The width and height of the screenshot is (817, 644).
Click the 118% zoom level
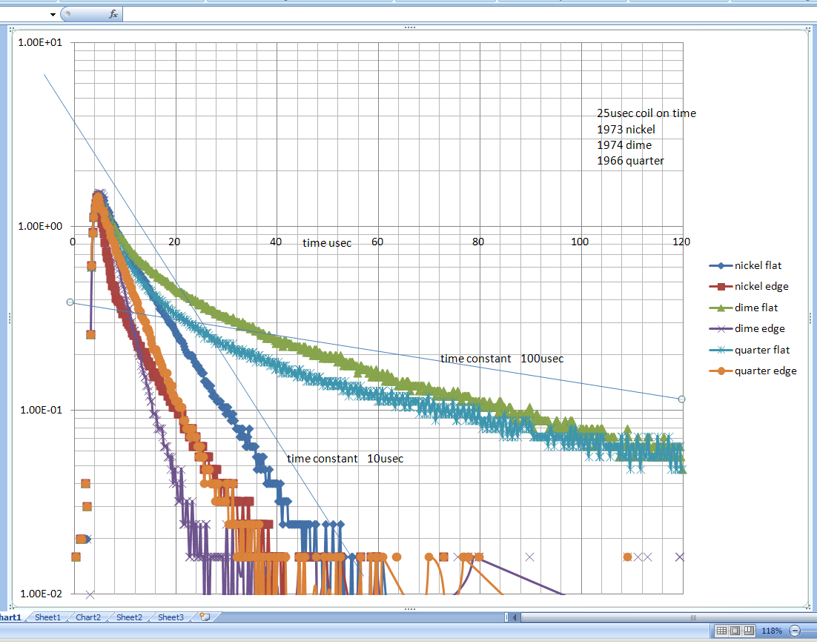[772, 631]
